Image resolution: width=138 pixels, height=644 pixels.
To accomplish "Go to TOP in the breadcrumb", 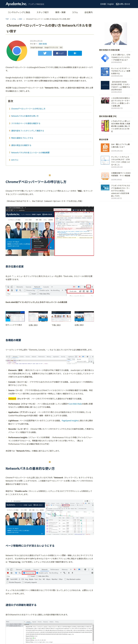I will click(7, 19).
